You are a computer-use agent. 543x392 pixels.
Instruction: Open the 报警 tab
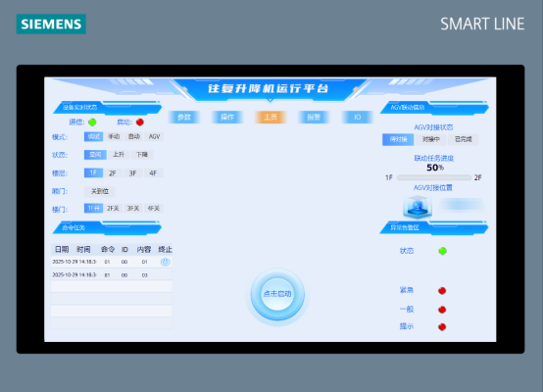tap(314, 117)
